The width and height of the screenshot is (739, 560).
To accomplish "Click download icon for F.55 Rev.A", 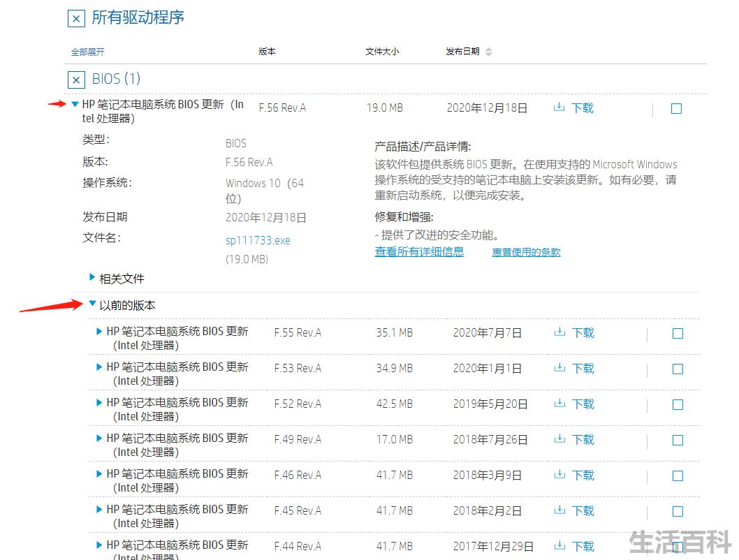I will [x=559, y=332].
